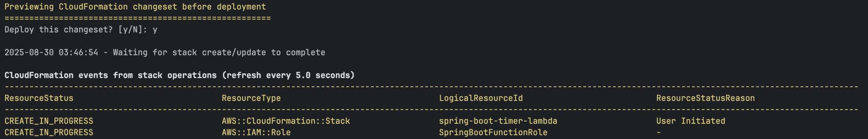Click the AWS::IAM::Role resource type
The width and height of the screenshot is (868, 139).
click(x=256, y=132)
